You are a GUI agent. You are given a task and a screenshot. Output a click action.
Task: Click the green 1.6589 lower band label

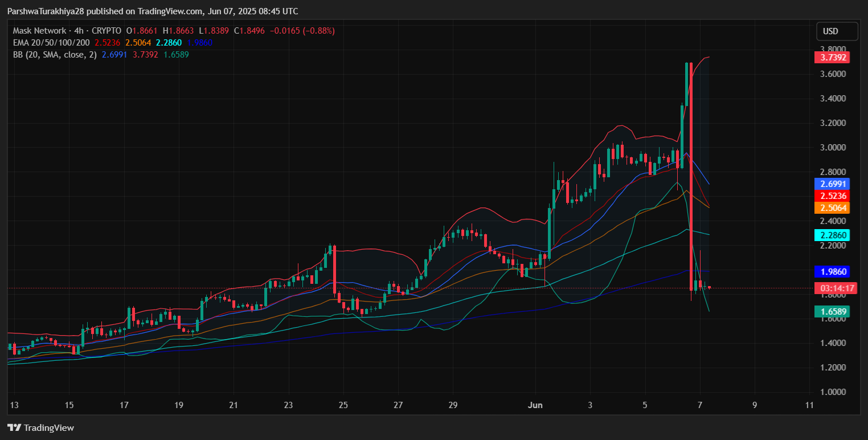[x=832, y=311]
